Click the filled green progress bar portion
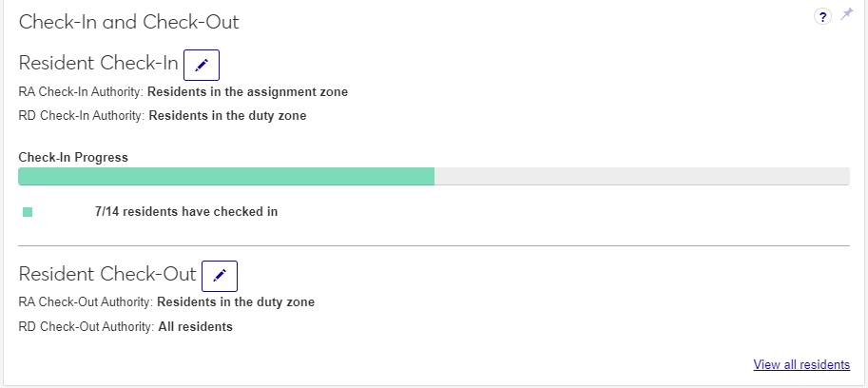868x388 pixels. click(226, 176)
